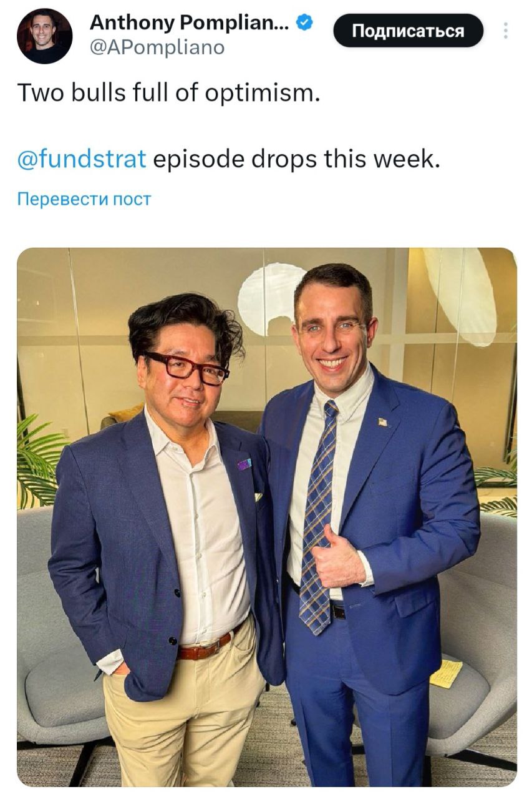The height and width of the screenshot is (799, 532).
Task: Click the purple pin on the navy blazer
Action: point(244,464)
